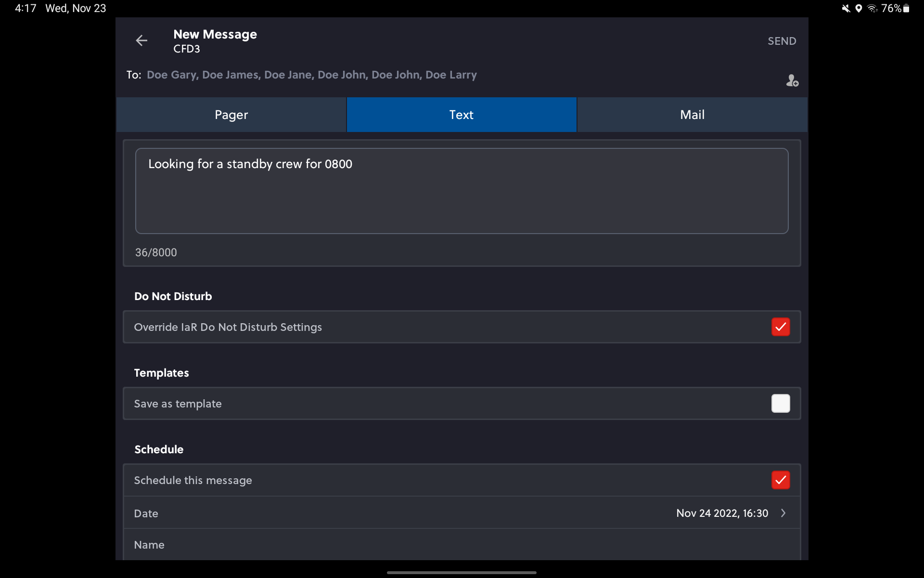Uncheck Override IaR Do Not Disturb Settings
Screen dimensions: 924x578
[x=781, y=327]
